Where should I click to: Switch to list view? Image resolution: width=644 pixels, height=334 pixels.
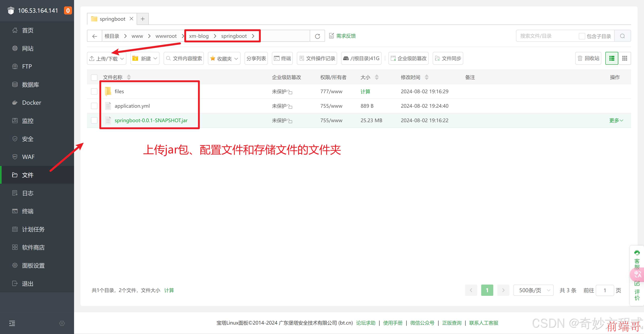coord(612,58)
